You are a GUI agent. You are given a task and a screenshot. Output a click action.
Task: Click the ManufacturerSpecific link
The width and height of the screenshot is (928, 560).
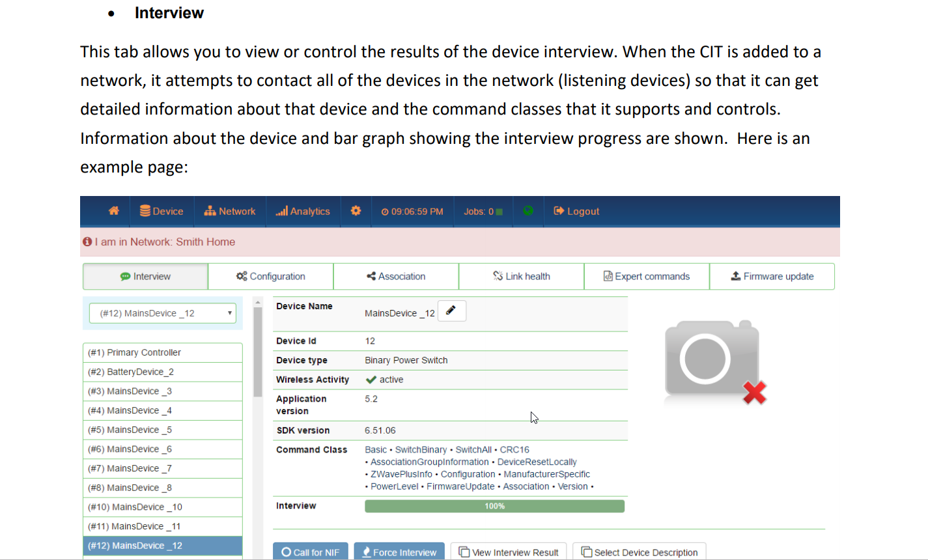point(547,474)
